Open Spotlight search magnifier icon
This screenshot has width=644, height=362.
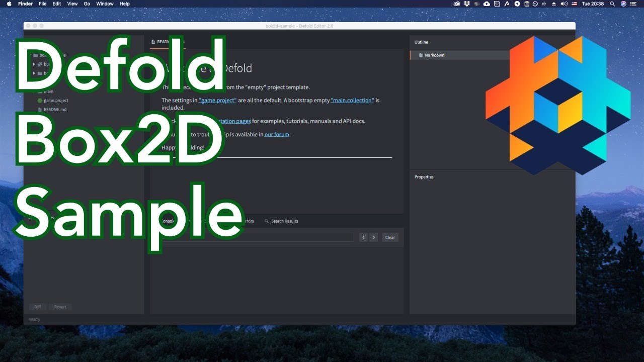click(x=612, y=4)
